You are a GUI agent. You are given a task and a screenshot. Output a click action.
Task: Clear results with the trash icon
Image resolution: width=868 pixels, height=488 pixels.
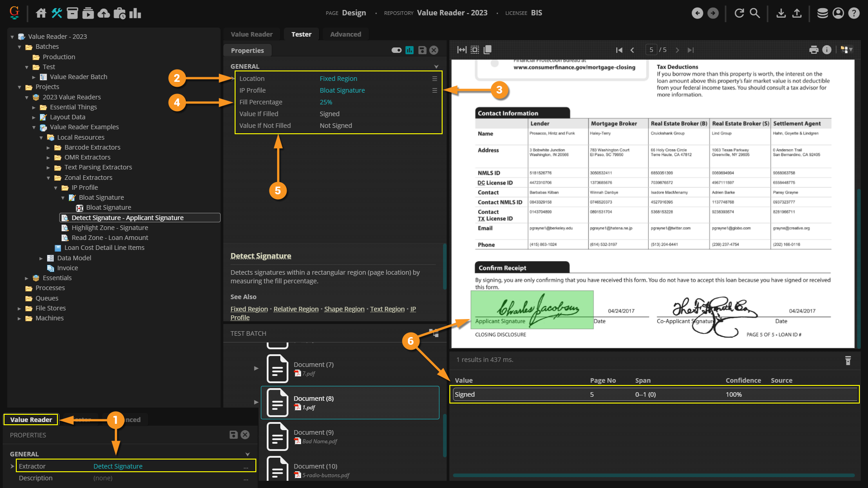point(848,360)
